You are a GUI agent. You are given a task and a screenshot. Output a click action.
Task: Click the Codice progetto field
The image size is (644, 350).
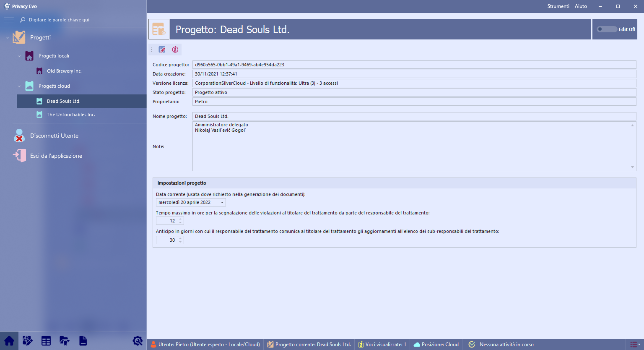point(414,65)
